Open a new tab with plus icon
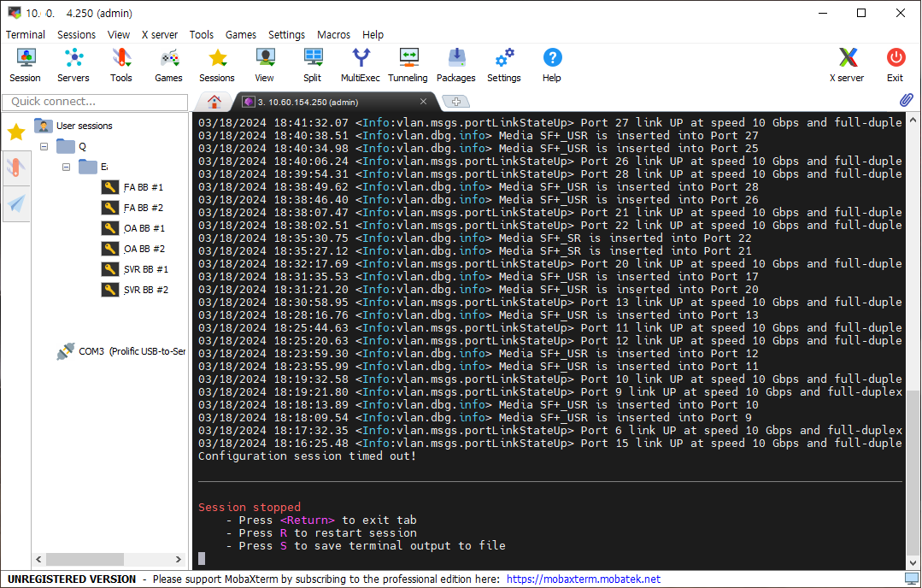Viewport: 922px width, 588px height. click(456, 102)
